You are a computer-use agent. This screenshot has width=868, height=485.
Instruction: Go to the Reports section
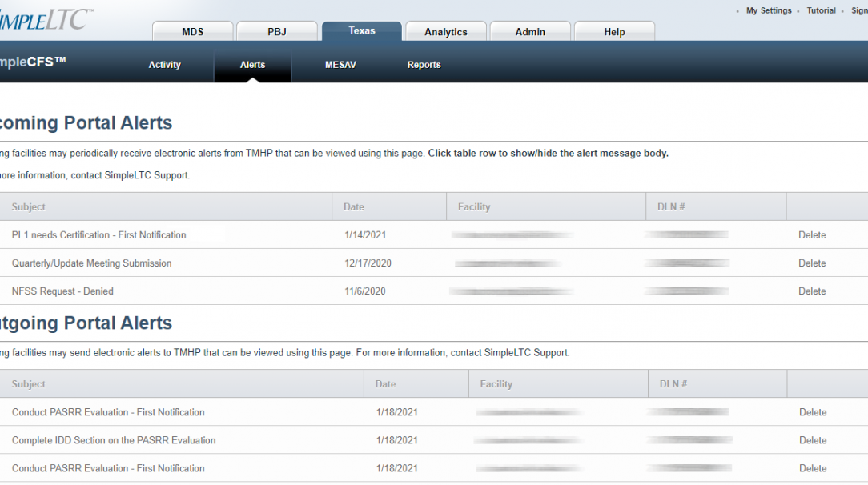pyautogui.click(x=424, y=65)
